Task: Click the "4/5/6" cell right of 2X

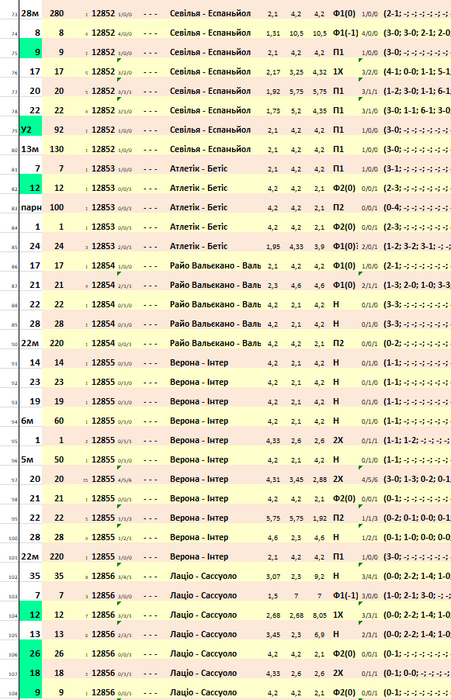Action: [x=370, y=479]
